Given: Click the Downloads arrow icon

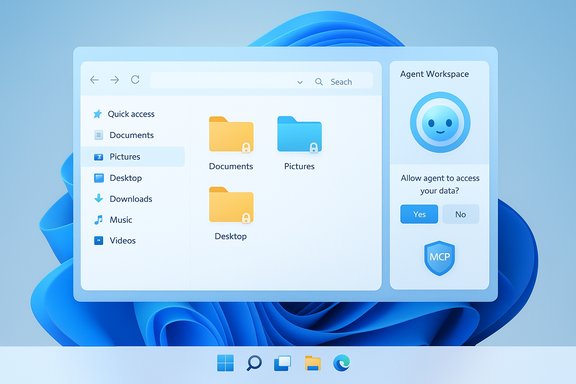Looking at the screenshot, I should pos(98,198).
